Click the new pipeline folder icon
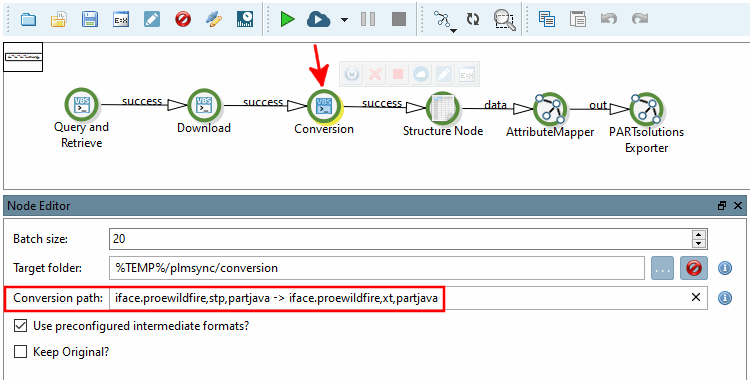 tap(28, 19)
